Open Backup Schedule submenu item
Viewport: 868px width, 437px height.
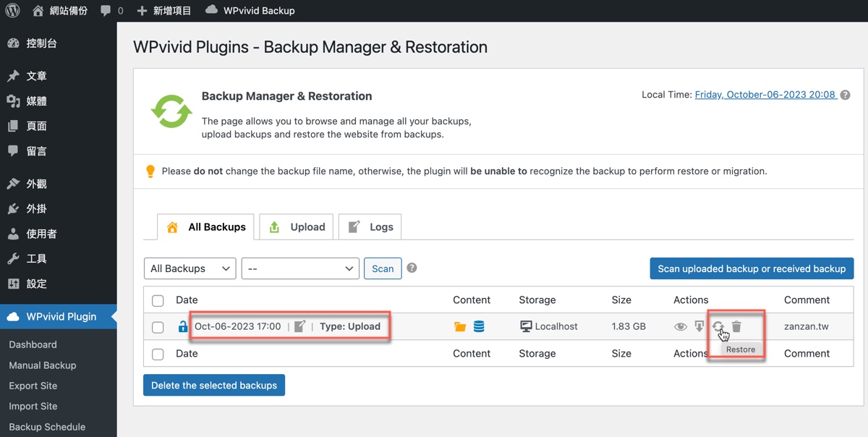[x=47, y=427]
